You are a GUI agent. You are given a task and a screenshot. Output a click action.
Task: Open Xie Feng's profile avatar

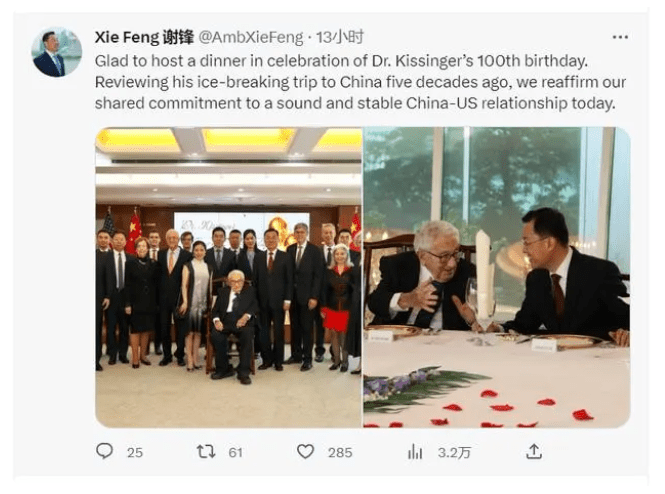[x=57, y=52]
